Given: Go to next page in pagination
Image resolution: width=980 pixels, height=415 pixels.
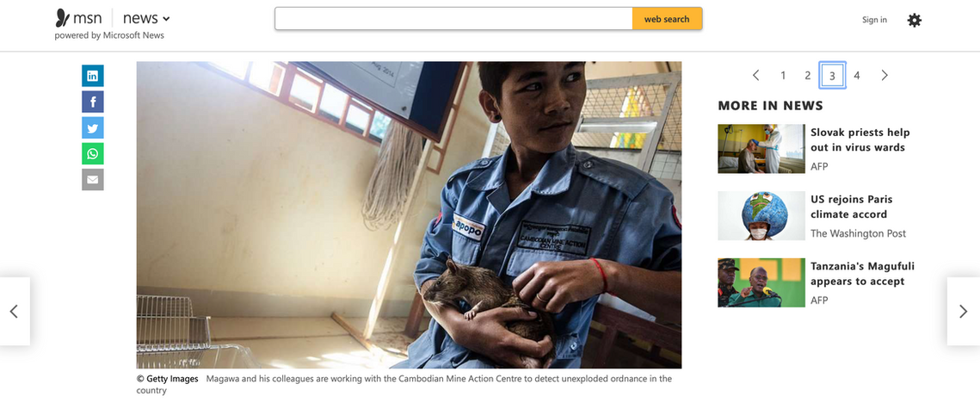Looking at the screenshot, I should tap(884, 76).
